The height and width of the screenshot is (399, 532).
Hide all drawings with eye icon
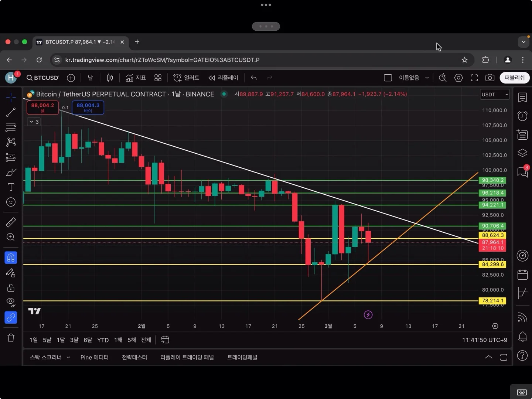pos(11,302)
